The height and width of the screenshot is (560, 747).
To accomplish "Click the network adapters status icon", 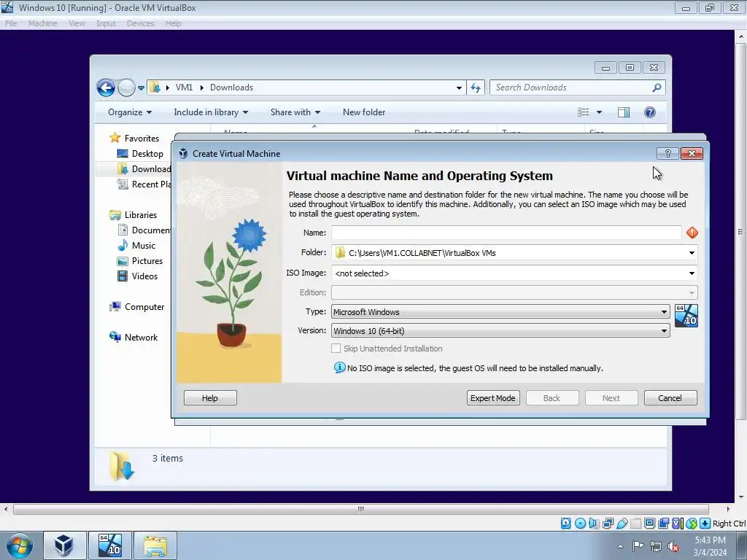I will pyautogui.click(x=608, y=524).
